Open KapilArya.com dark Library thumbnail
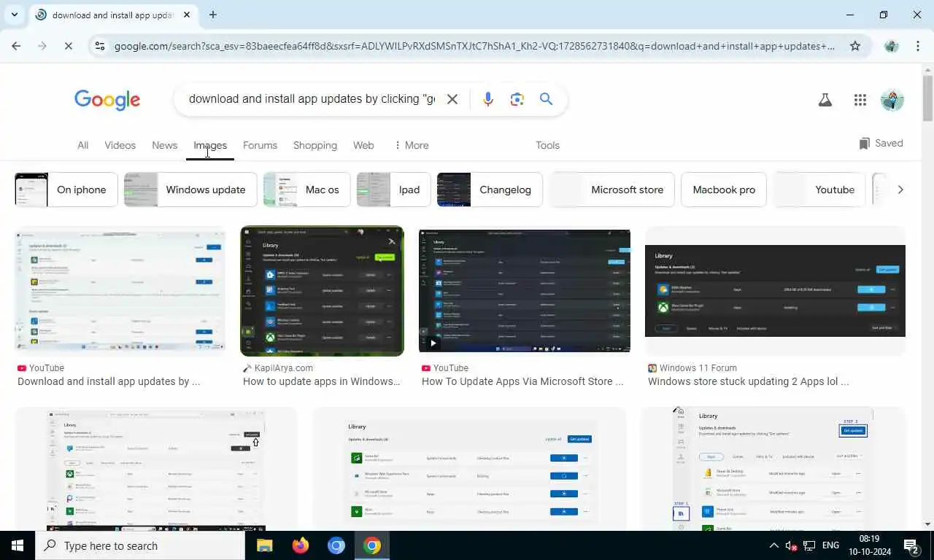The height and width of the screenshot is (560, 934). tap(322, 291)
